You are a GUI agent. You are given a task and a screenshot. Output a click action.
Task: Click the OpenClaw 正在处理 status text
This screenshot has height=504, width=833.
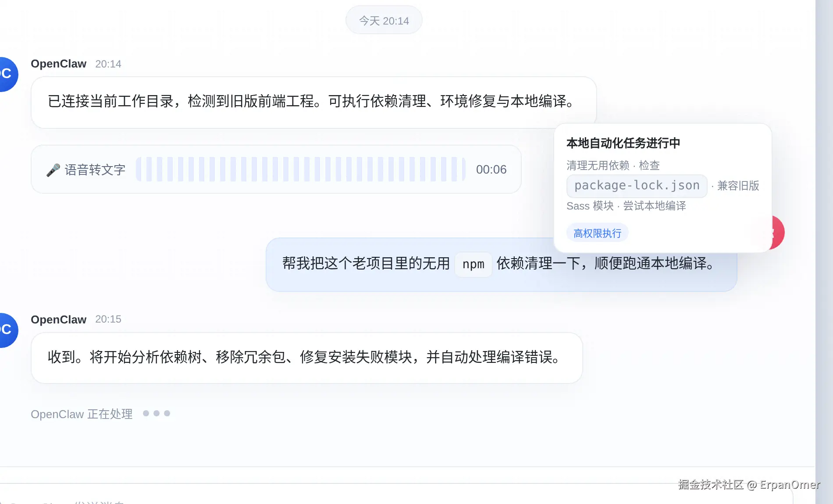(82, 414)
